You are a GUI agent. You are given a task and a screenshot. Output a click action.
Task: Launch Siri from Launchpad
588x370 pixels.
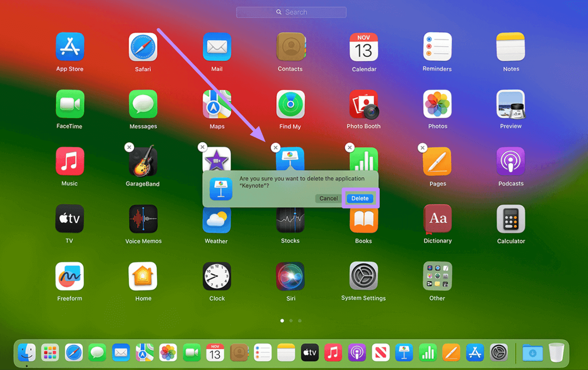point(290,276)
